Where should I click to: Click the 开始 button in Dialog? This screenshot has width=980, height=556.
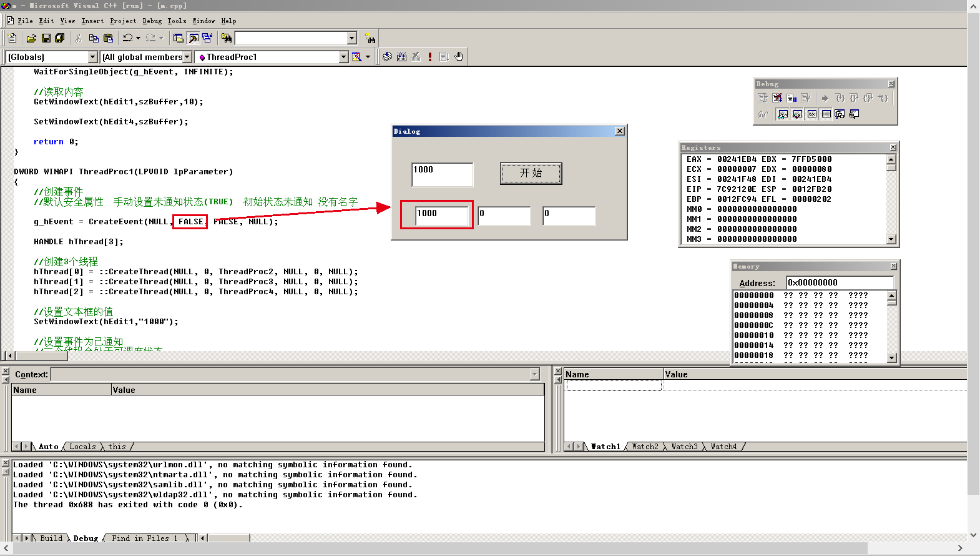(x=531, y=173)
